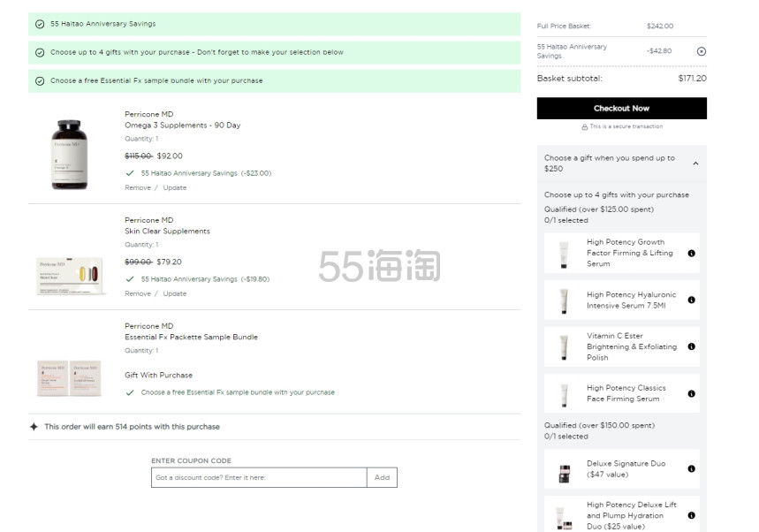Update the Skin Clear Supplements item
Image resolution: width=759 pixels, height=532 pixels.
tap(175, 293)
